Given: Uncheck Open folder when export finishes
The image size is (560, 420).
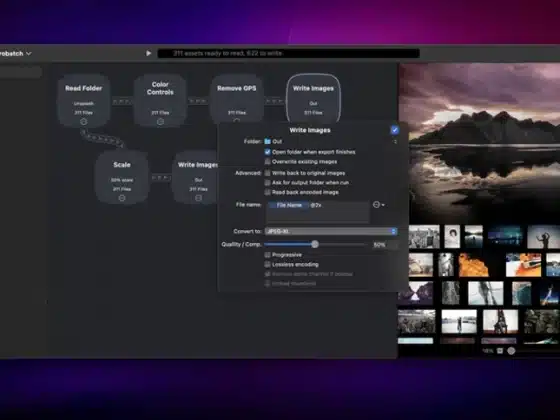Looking at the screenshot, I should 268,152.
